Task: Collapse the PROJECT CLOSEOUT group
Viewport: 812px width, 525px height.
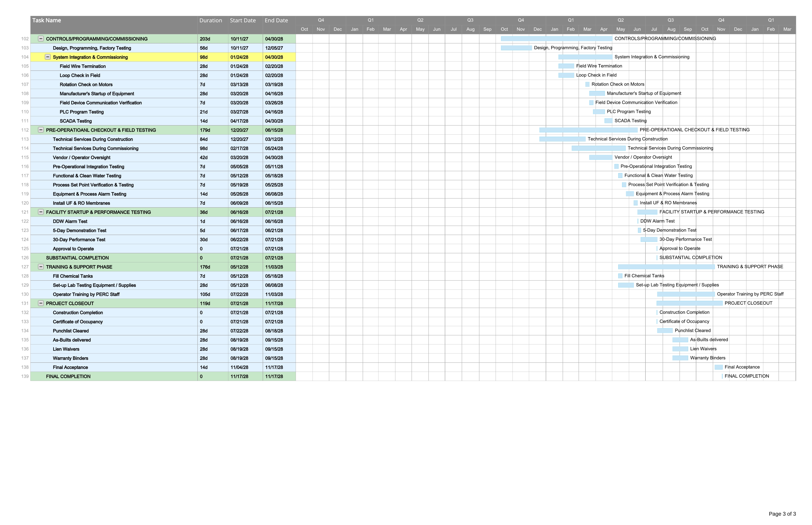Action: [41, 303]
